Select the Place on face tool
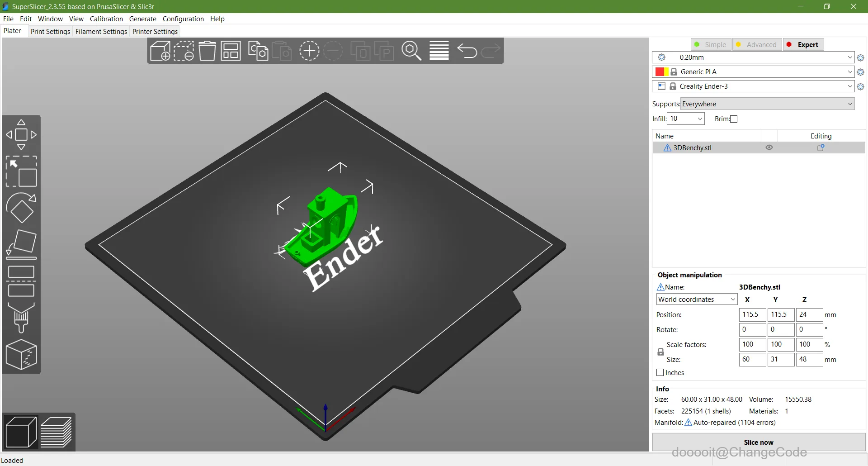This screenshot has width=868, height=466. click(x=21, y=244)
